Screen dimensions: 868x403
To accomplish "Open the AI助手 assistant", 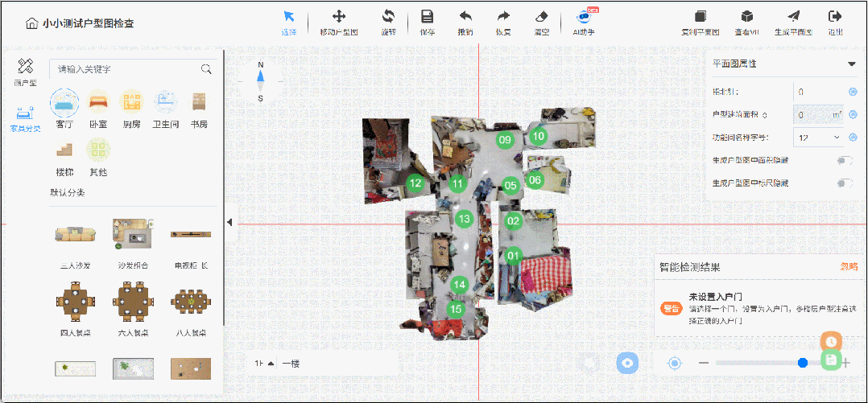I will pyautogui.click(x=584, y=18).
